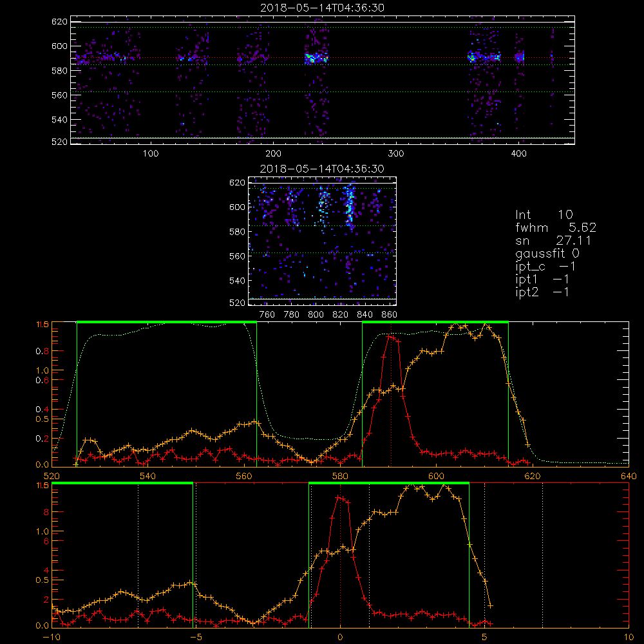644x644 pixels.
Task: Click x-axis label 540 on profile plot
Action: pyautogui.click(x=148, y=476)
